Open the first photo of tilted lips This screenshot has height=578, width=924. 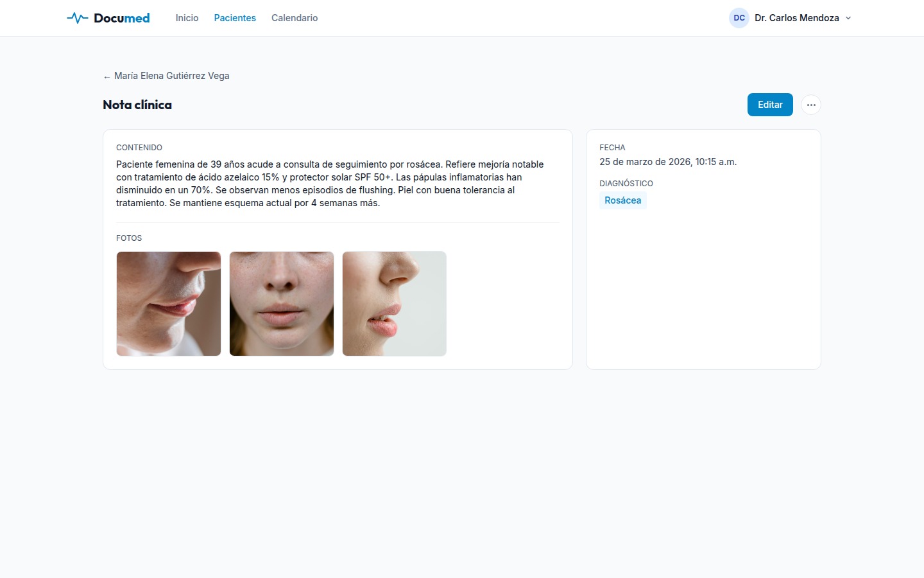(x=169, y=304)
